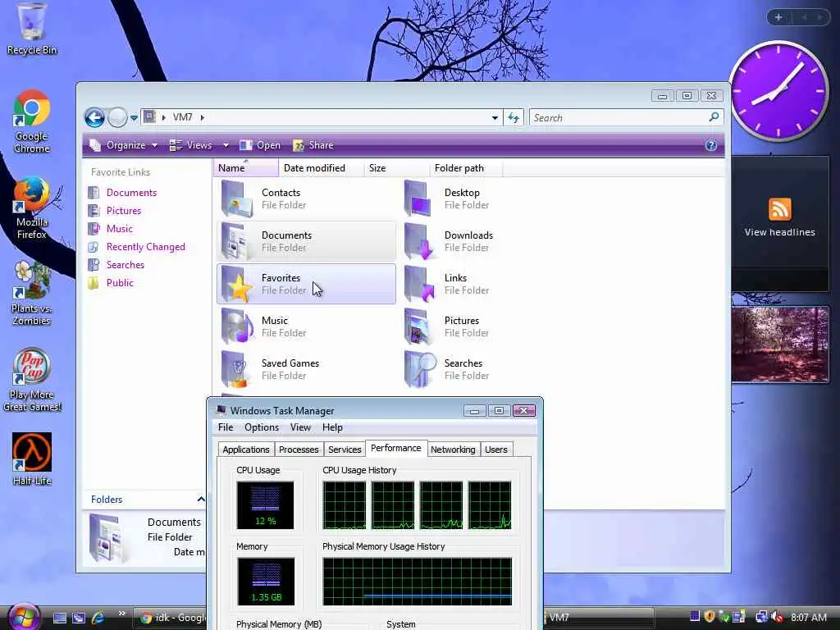Click the slideshow gadget photo

tap(779, 344)
